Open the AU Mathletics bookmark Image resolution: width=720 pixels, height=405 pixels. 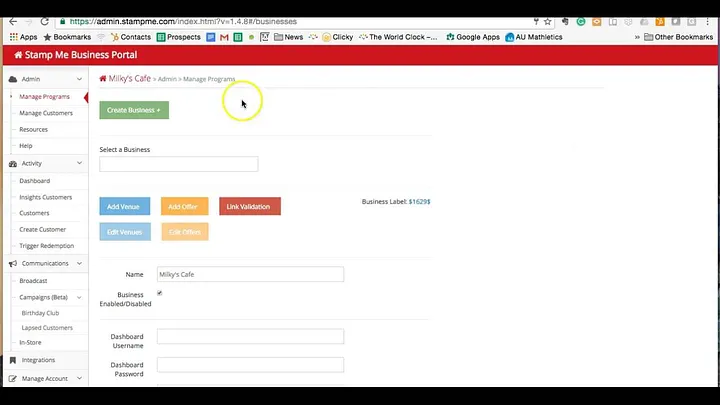[x=534, y=37]
